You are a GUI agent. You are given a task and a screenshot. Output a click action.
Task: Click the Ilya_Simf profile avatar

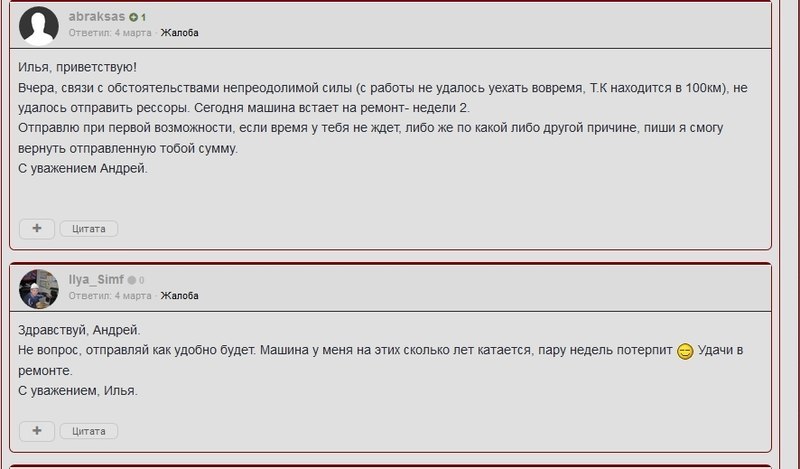38,289
